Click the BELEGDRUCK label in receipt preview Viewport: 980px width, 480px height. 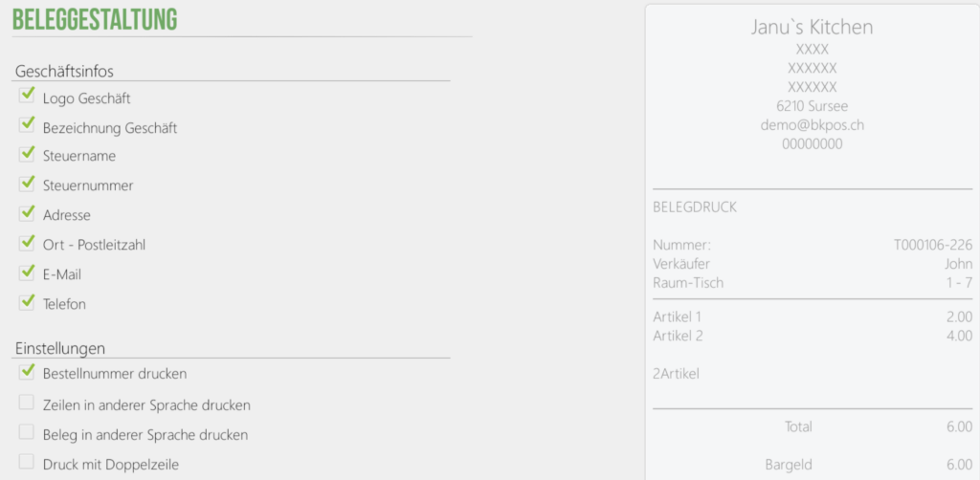[695, 207]
